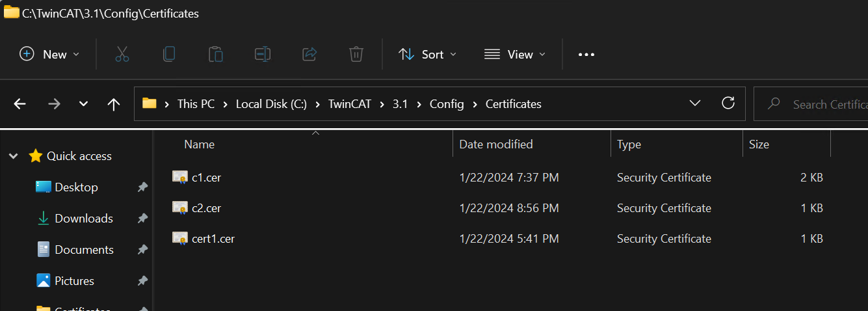Image resolution: width=868 pixels, height=311 pixels.
Task: Click the Copy icon in toolbar
Action: (x=169, y=54)
